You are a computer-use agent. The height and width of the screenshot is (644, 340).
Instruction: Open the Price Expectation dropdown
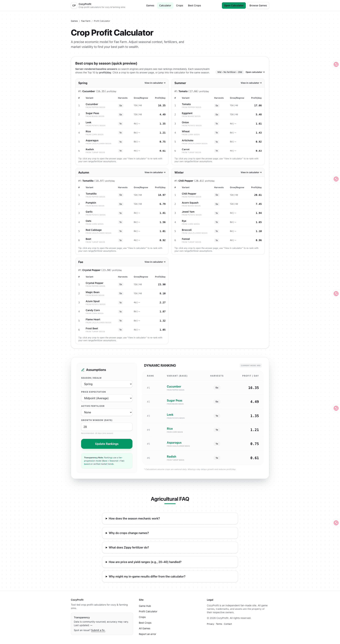pyautogui.click(x=107, y=398)
